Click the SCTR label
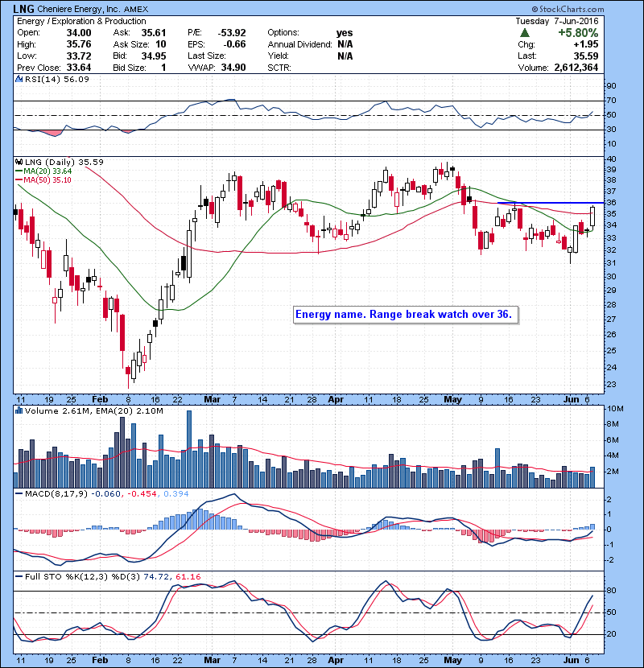 (279, 68)
